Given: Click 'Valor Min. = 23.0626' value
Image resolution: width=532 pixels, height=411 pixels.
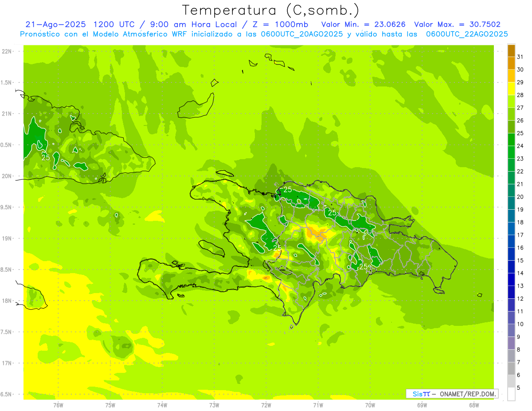Looking at the screenshot, I should (363, 24).
